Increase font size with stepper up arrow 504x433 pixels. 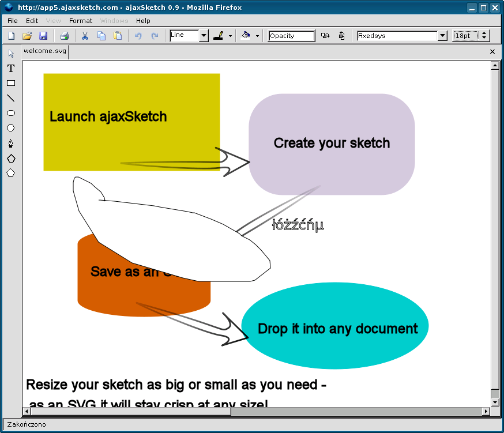484,33
